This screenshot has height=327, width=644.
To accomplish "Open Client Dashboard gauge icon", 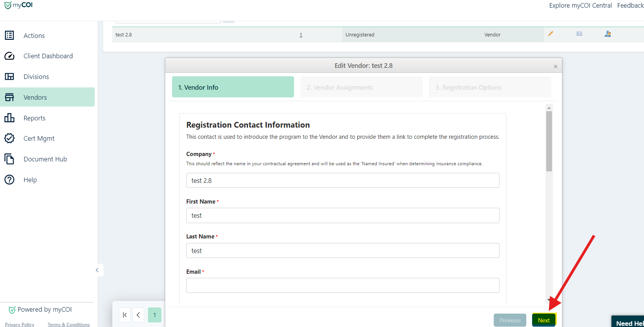I will pos(9,56).
